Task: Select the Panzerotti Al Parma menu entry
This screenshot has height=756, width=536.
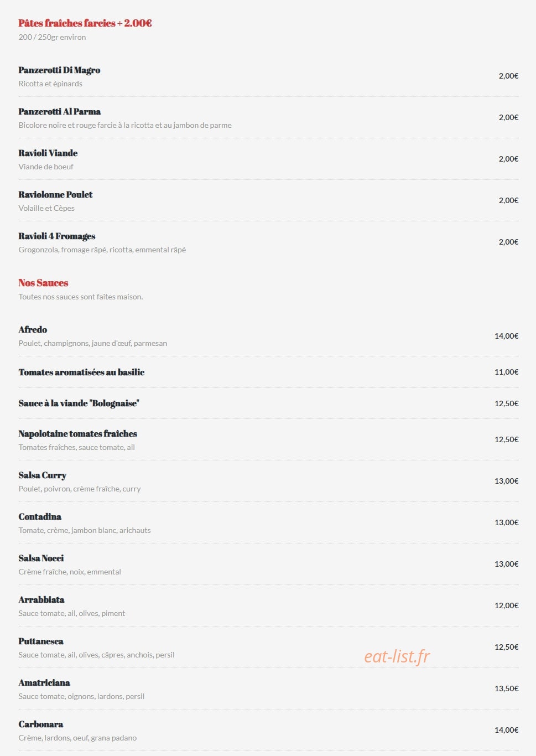Action: tap(60, 112)
